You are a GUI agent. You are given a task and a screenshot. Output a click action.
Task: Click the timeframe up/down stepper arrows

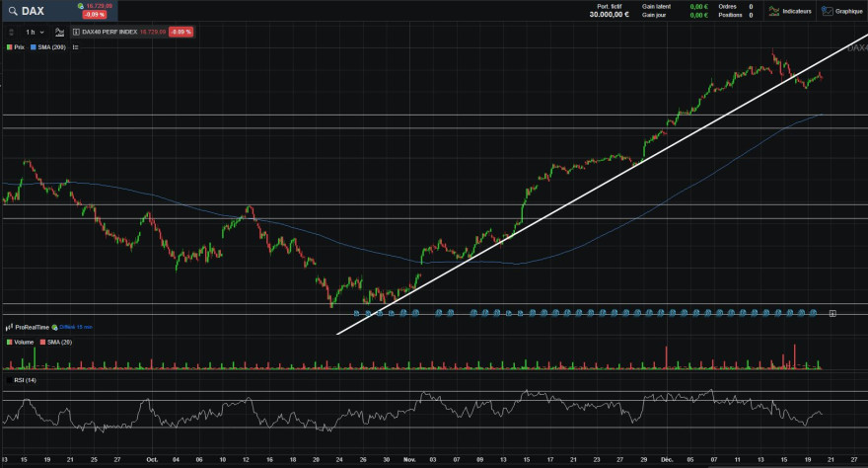coord(11,32)
